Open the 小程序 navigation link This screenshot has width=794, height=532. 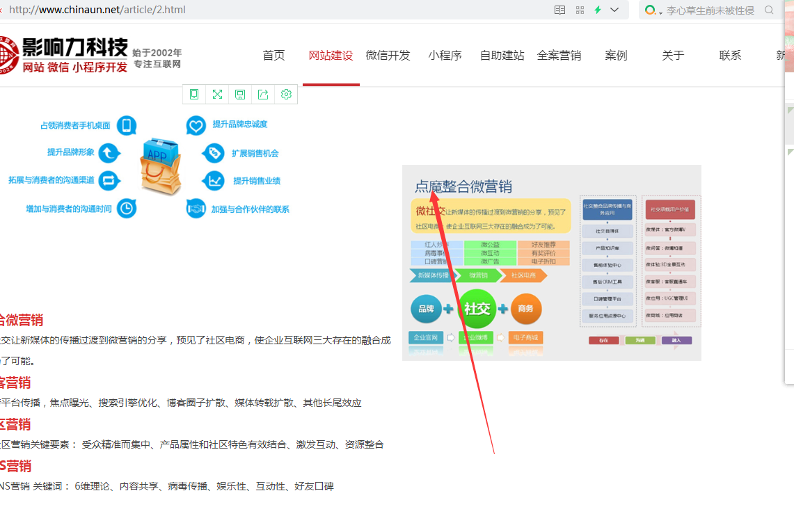point(445,56)
